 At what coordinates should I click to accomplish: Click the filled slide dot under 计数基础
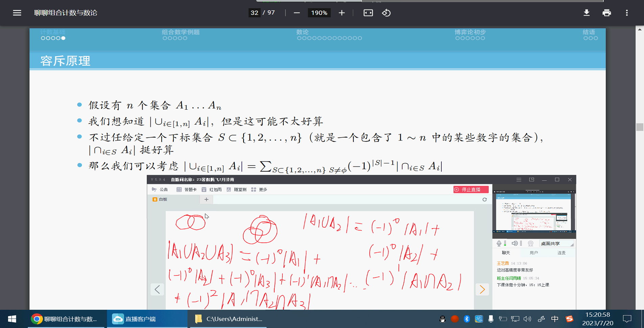click(63, 38)
